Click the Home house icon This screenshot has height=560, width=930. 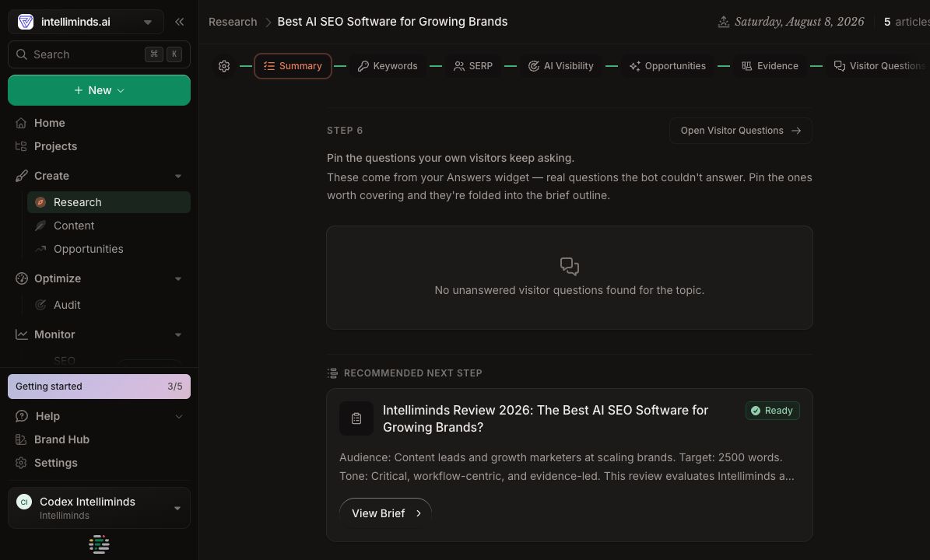tap(21, 123)
